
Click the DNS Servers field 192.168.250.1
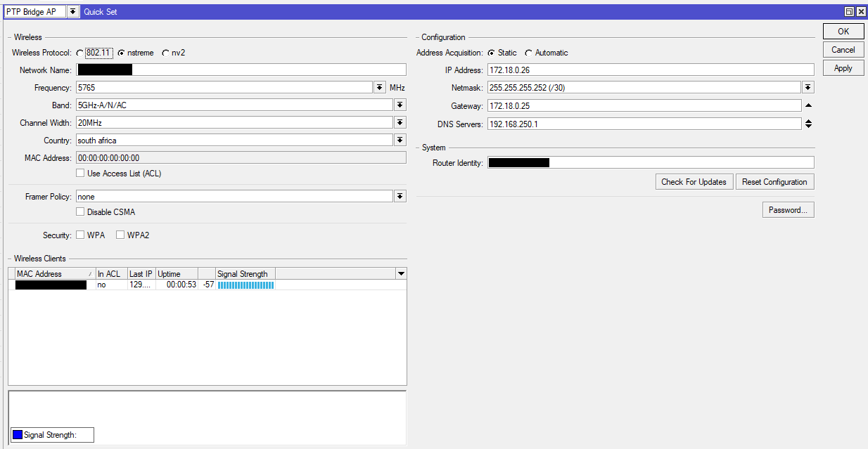point(644,124)
